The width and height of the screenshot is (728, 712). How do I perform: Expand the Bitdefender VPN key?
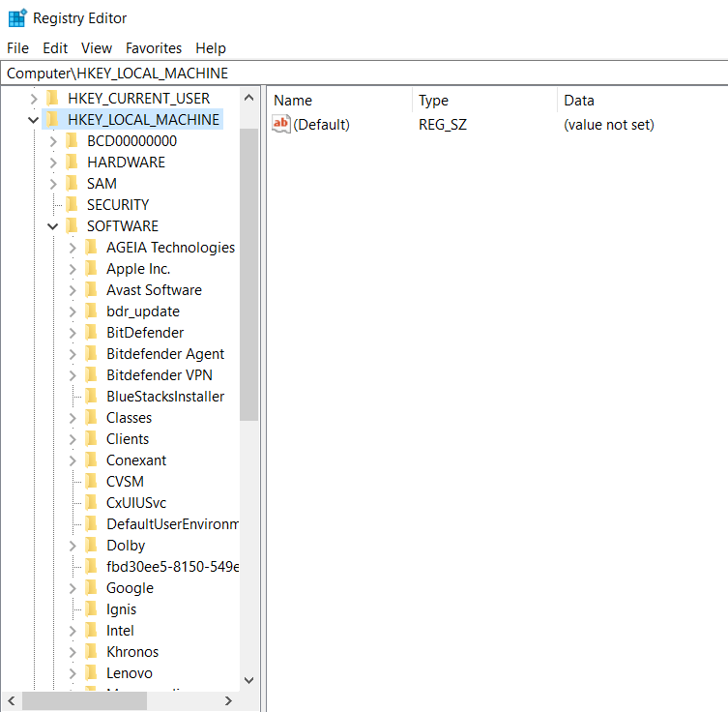[x=73, y=374]
